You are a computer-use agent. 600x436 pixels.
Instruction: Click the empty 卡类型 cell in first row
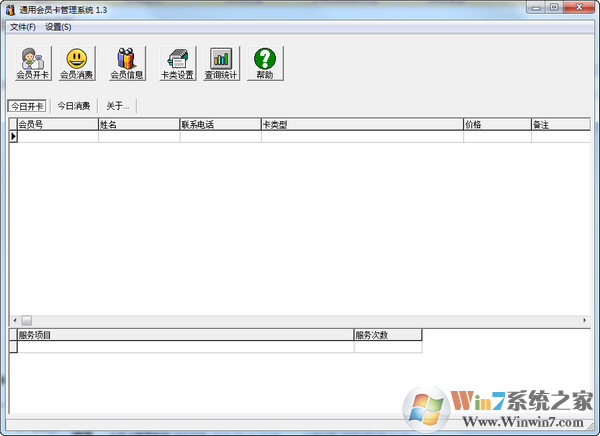(x=362, y=137)
